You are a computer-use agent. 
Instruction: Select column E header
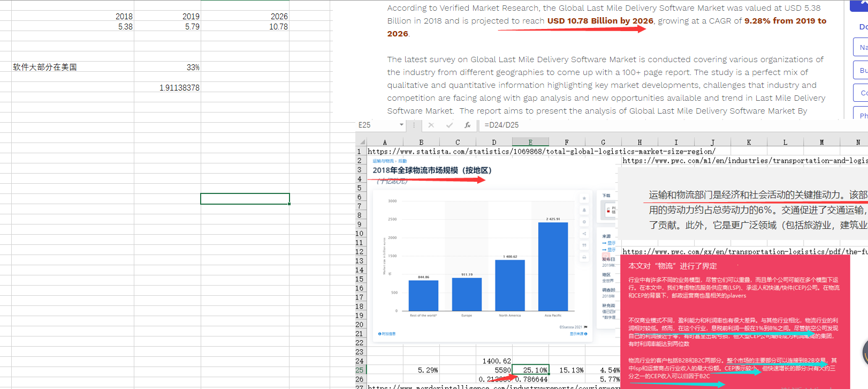(x=530, y=142)
